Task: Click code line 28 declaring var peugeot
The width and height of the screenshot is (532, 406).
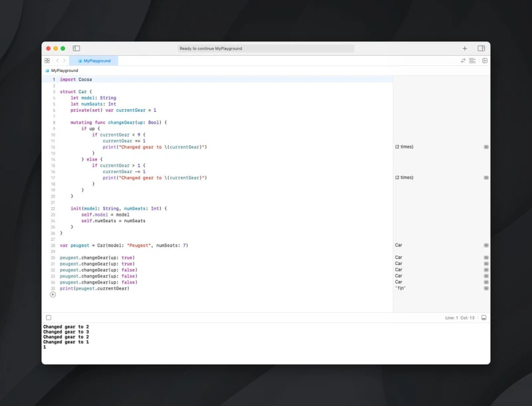Action: tap(124, 245)
